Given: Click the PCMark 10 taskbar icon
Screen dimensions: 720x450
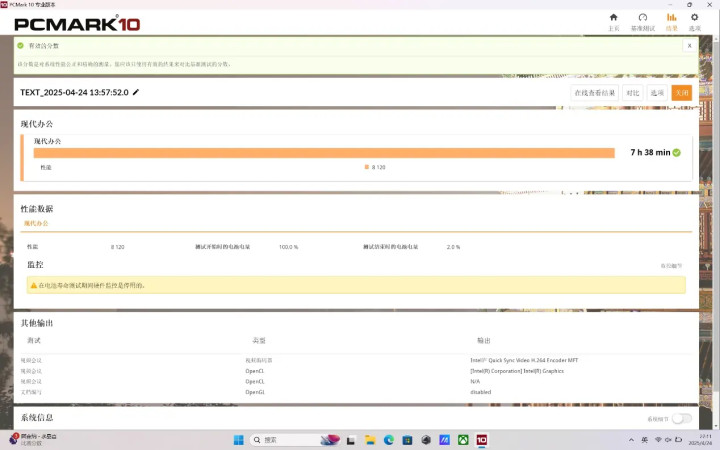Looking at the screenshot, I should pyautogui.click(x=481, y=440).
